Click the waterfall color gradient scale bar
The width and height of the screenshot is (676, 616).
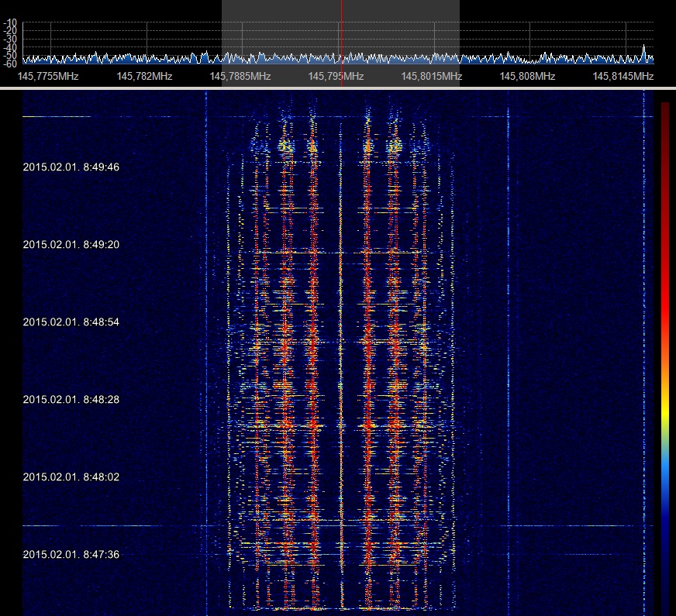665,359
